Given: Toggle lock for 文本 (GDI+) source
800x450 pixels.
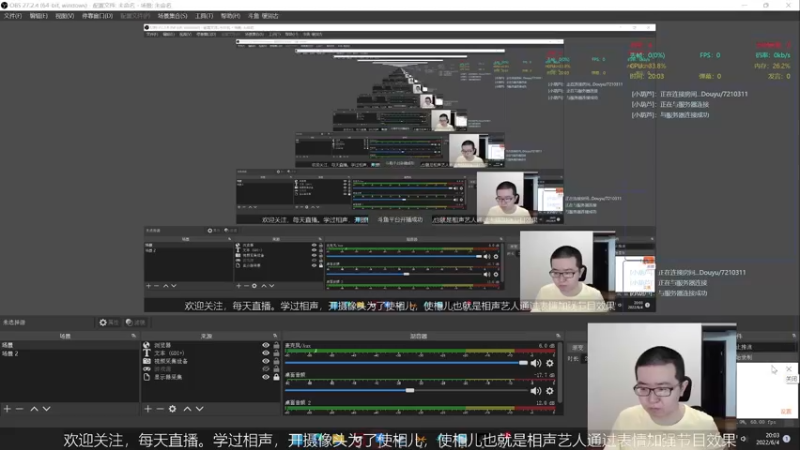Looking at the screenshot, I should pyautogui.click(x=276, y=353).
